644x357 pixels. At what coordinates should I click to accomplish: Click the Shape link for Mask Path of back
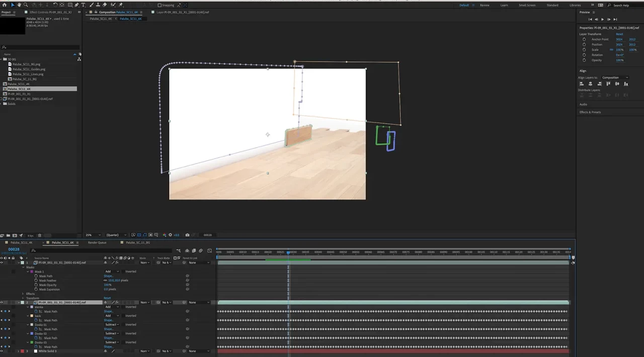point(109,320)
